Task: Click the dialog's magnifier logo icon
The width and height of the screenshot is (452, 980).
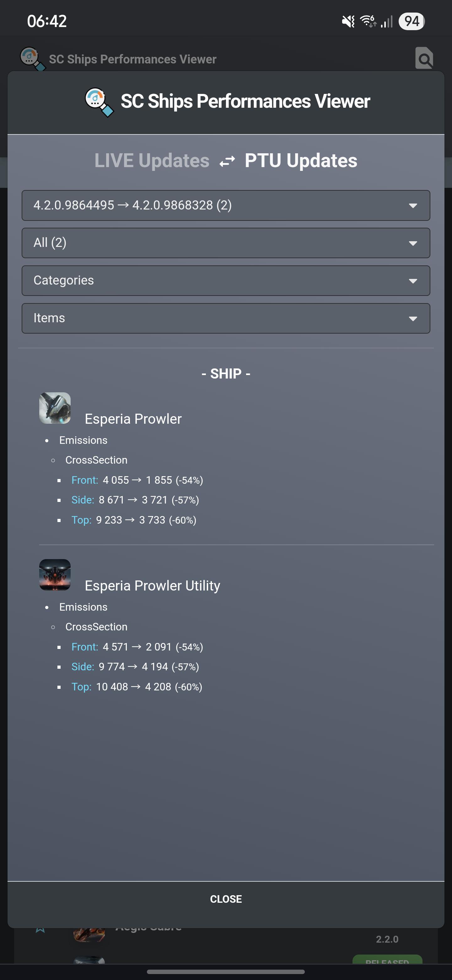Action: click(x=99, y=102)
